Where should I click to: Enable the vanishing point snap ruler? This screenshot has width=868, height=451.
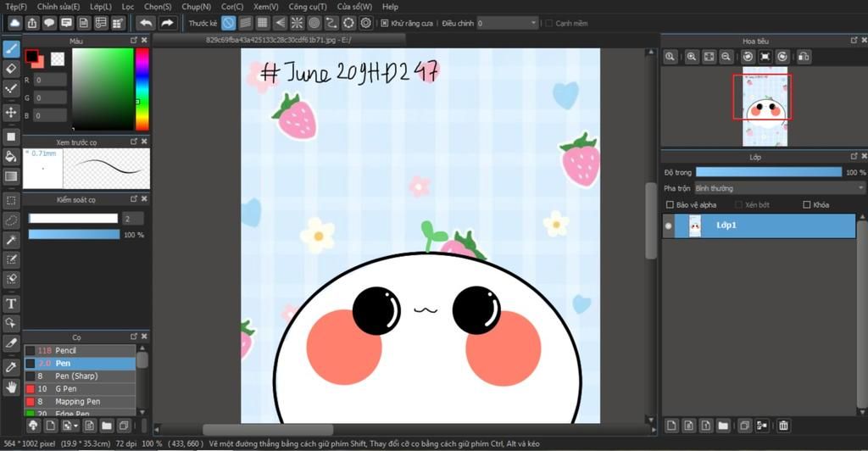point(280,23)
